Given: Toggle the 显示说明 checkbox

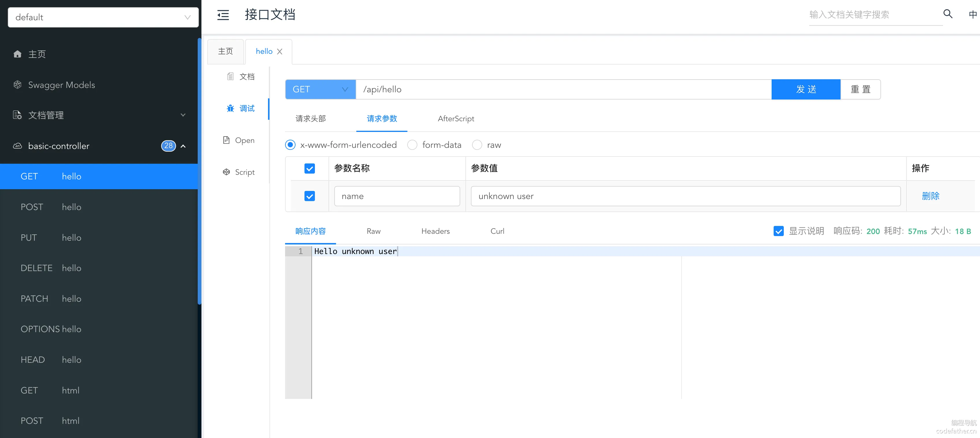Looking at the screenshot, I should [x=778, y=231].
